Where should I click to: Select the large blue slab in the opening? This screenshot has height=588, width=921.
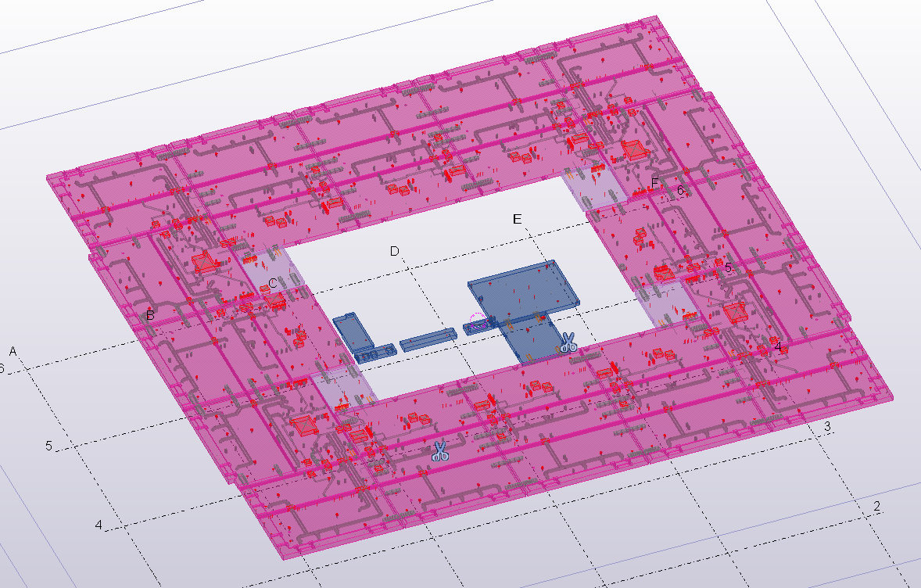pyautogui.click(x=522, y=287)
